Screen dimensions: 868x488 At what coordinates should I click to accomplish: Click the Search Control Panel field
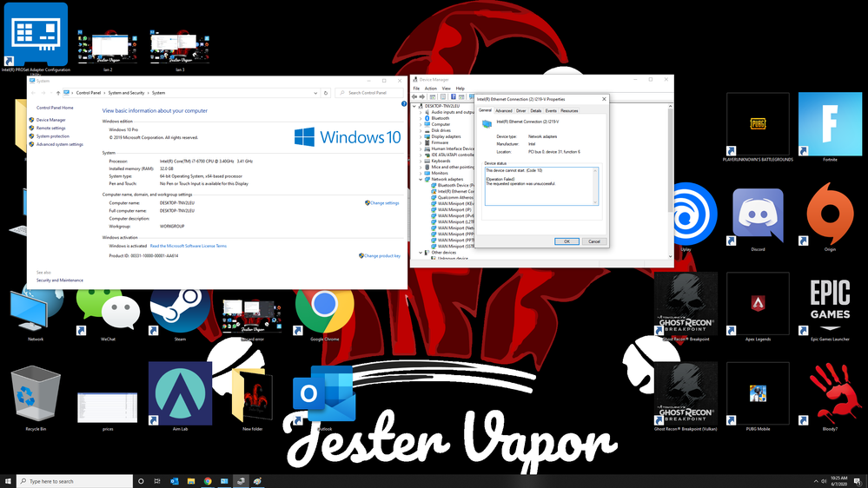(369, 93)
